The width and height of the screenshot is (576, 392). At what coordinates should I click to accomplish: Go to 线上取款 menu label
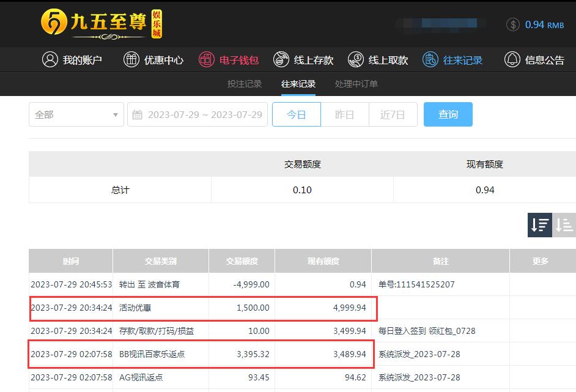pyautogui.click(x=388, y=60)
